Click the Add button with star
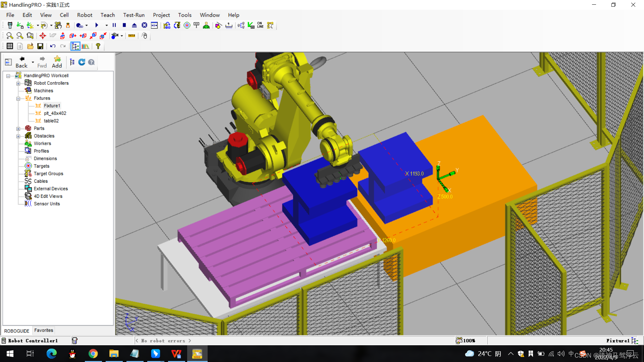The image size is (644, 362). point(57,62)
